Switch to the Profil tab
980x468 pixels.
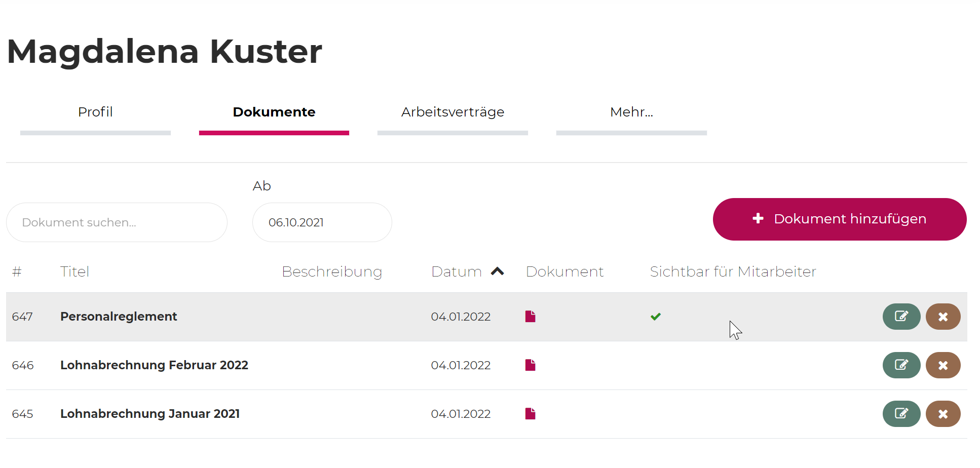click(95, 112)
